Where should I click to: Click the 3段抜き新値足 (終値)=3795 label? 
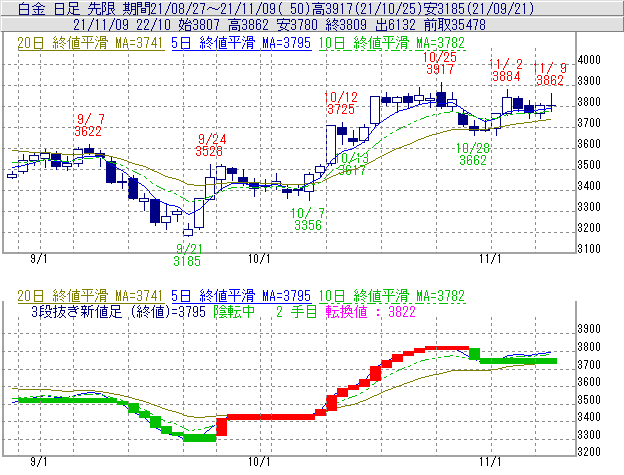click(119, 311)
